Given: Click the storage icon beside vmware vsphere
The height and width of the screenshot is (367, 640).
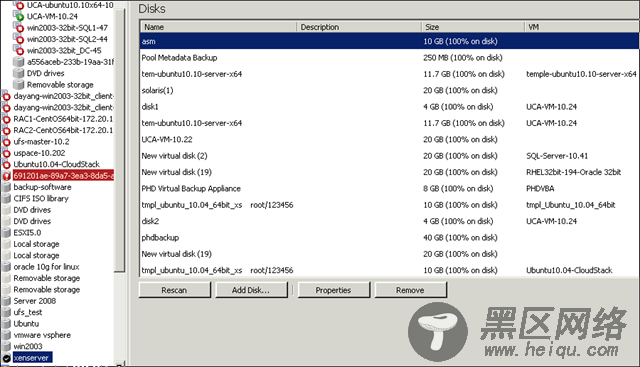Looking at the screenshot, I should coord(6,335).
